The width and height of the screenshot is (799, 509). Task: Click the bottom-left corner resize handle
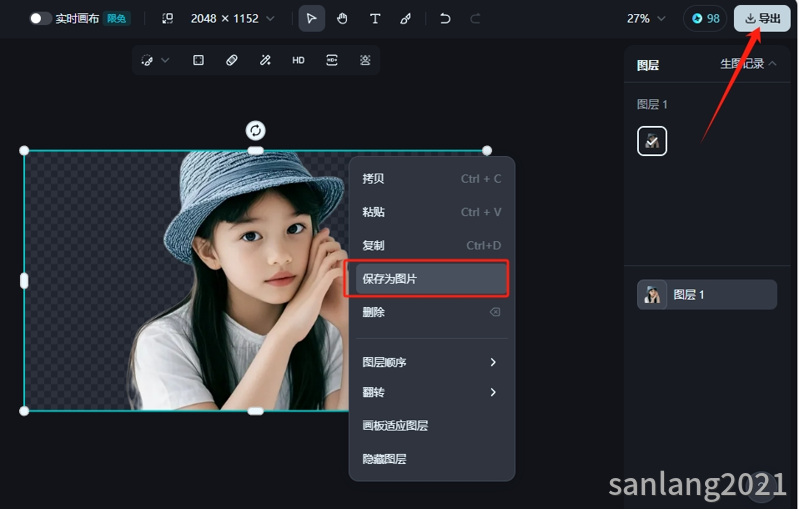(24, 411)
